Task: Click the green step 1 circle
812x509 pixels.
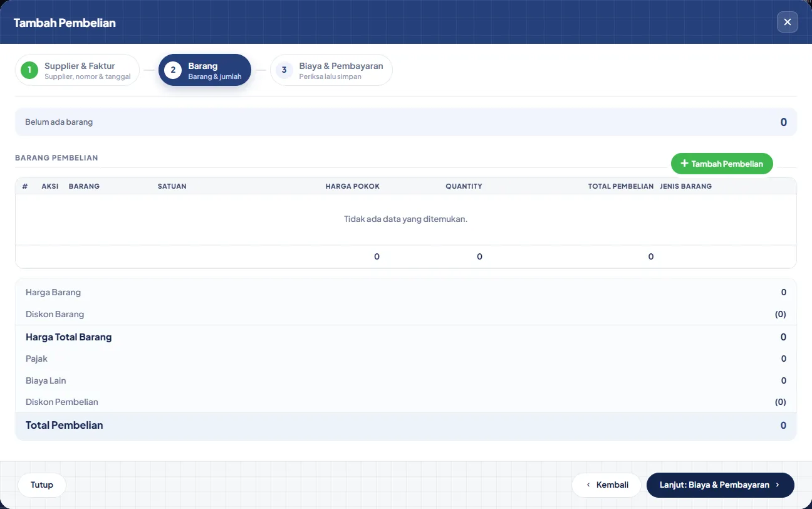Action: click(x=29, y=70)
